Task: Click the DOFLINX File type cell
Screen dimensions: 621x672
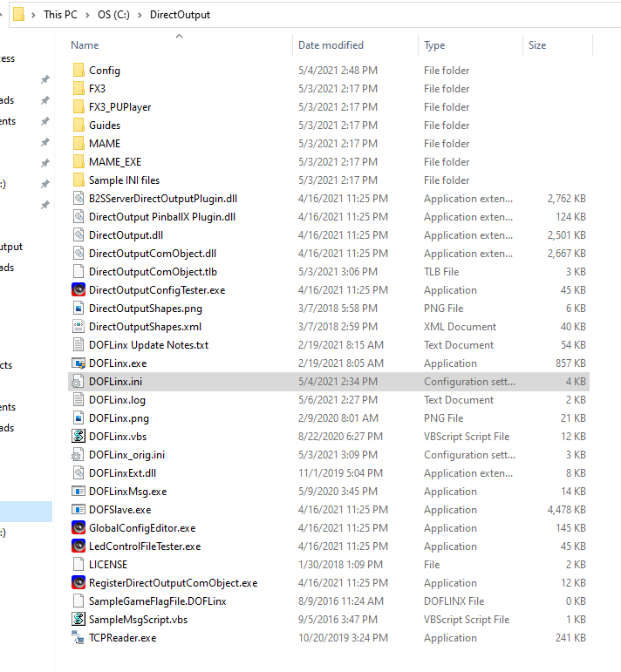Action: coord(454,601)
